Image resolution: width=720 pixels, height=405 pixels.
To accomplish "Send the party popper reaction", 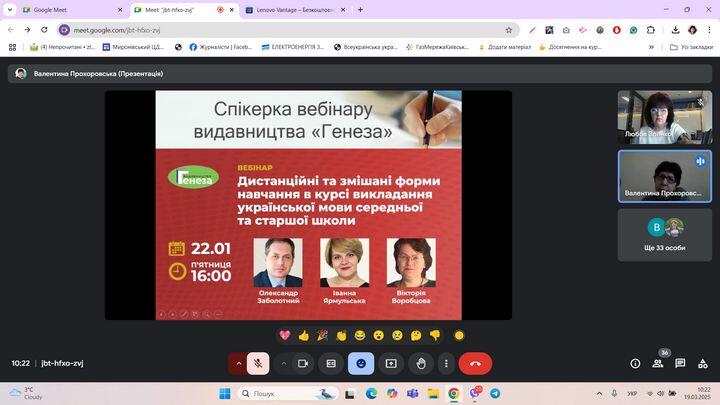I will pyautogui.click(x=322, y=336).
